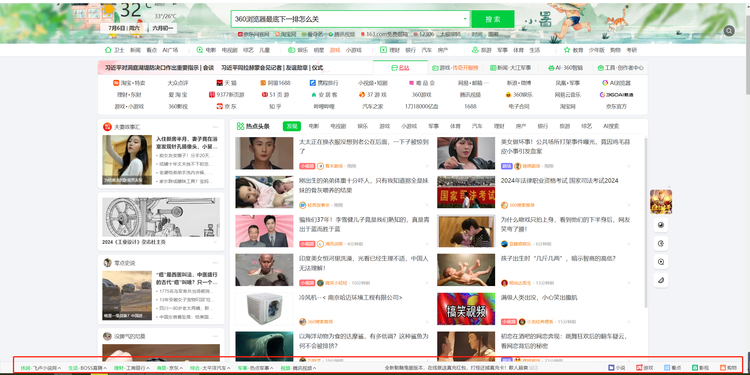Open the game avatar icon on right sidebar
The height and width of the screenshot is (375, 750).
[x=661, y=201]
